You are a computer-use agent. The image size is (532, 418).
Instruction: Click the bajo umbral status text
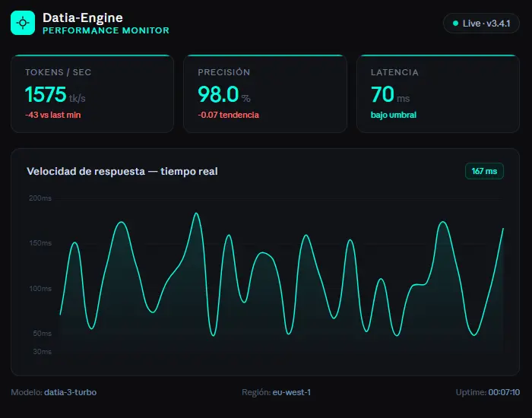pos(393,115)
